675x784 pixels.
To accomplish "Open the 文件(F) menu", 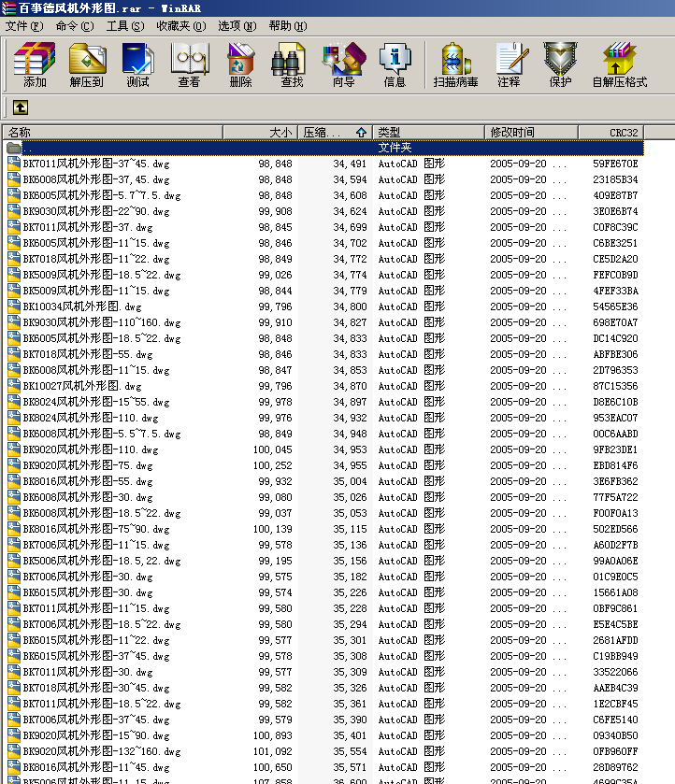I will (x=24, y=26).
